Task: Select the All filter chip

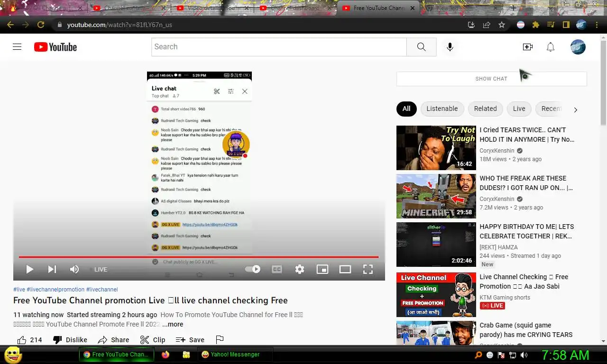Action: coord(406,109)
